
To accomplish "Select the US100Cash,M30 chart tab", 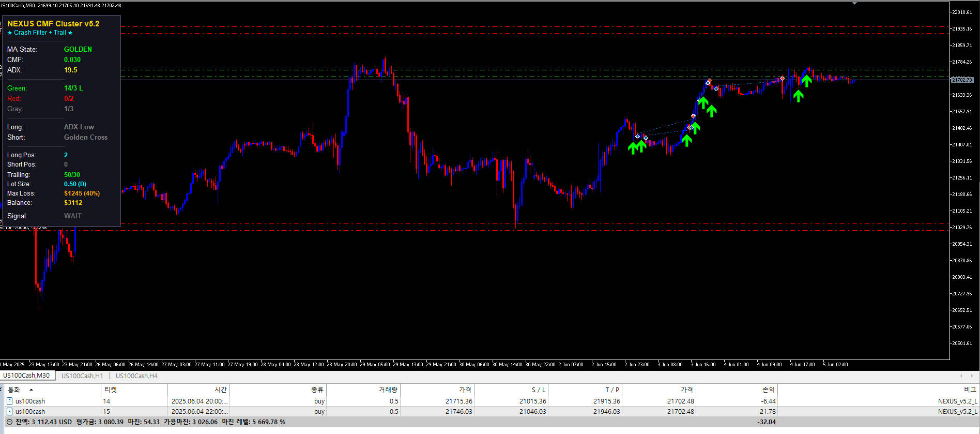I will [x=26, y=376].
